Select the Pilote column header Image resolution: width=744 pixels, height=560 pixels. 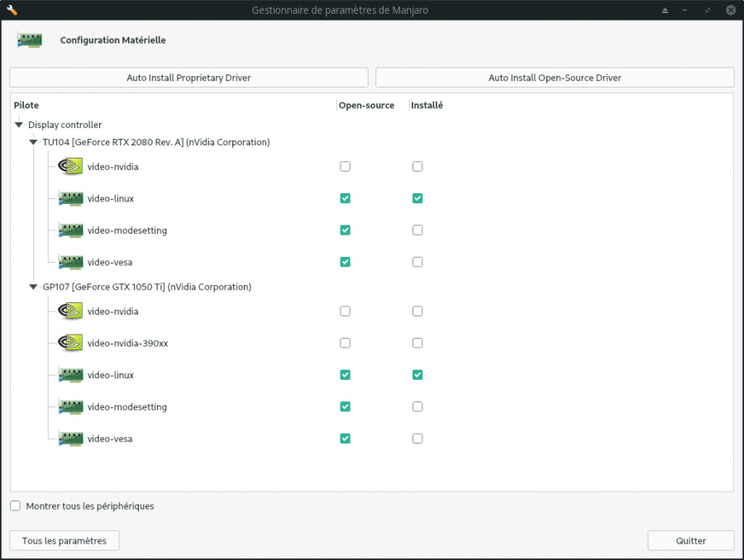(x=26, y=105)
